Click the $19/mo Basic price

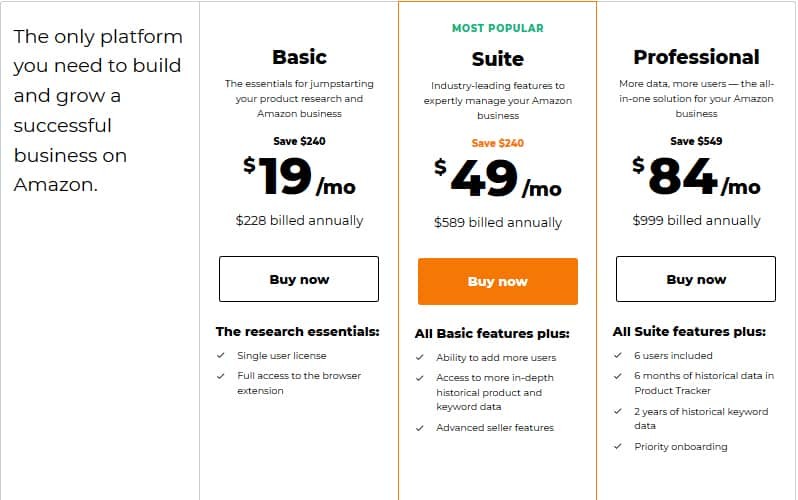[299, 176]
